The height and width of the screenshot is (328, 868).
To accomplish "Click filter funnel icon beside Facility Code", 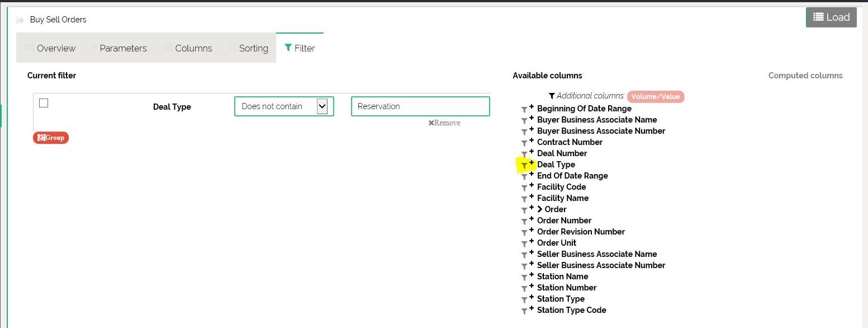I will 524,188.
